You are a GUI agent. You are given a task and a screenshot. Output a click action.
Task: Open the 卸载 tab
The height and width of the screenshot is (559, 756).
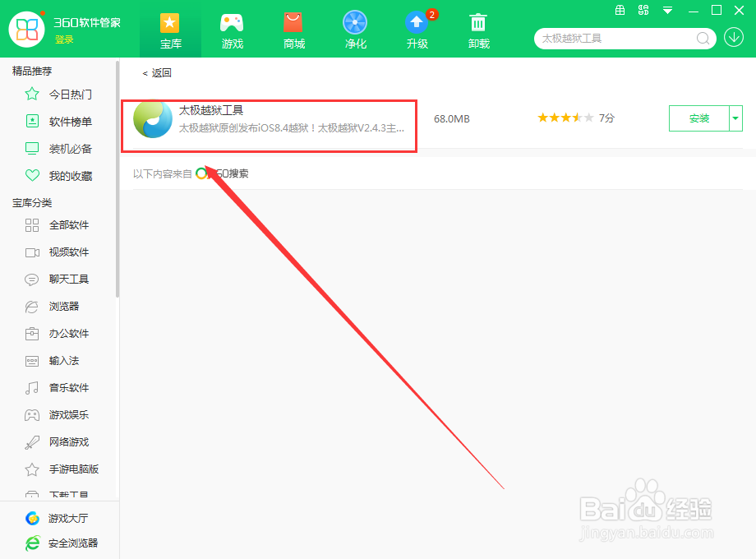coord(479,30)
